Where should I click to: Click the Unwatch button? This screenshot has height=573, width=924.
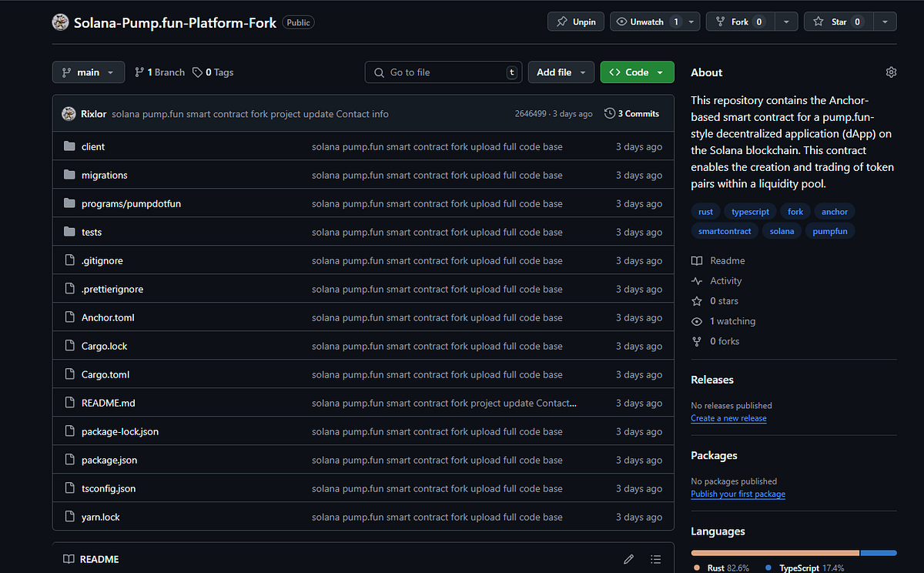[x=647, y=22]
